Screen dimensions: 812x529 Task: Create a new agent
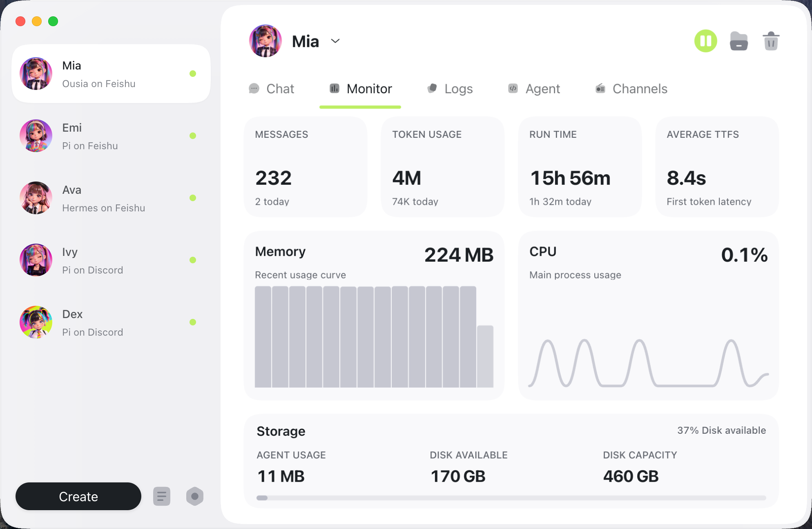coord(78,496)
